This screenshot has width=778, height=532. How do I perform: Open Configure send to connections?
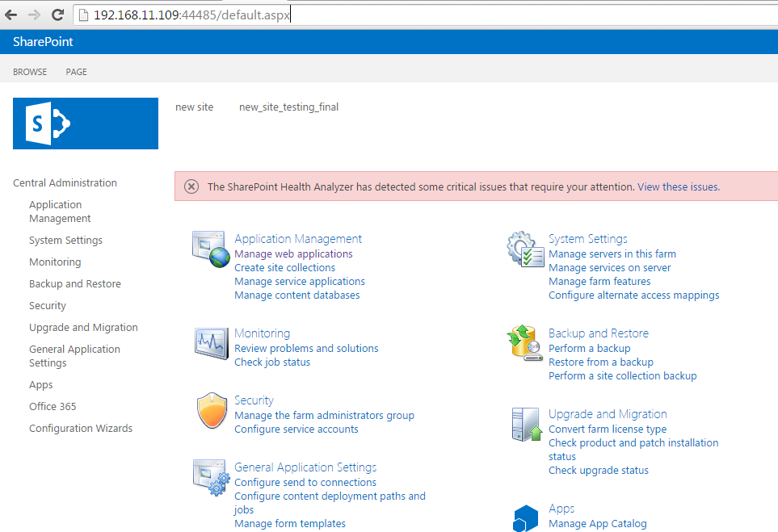[305, 483]
